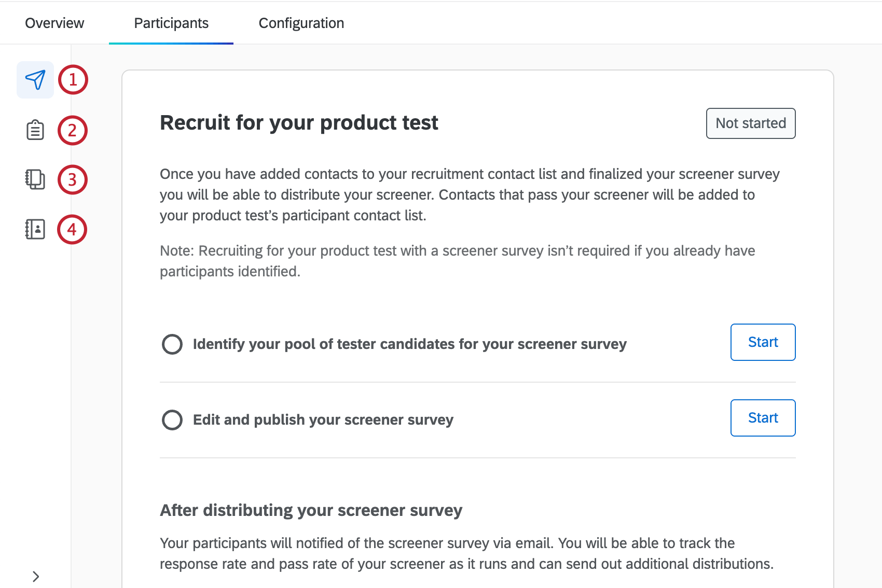
Task: Open the participant address book icon
Action: pos(34,228)
